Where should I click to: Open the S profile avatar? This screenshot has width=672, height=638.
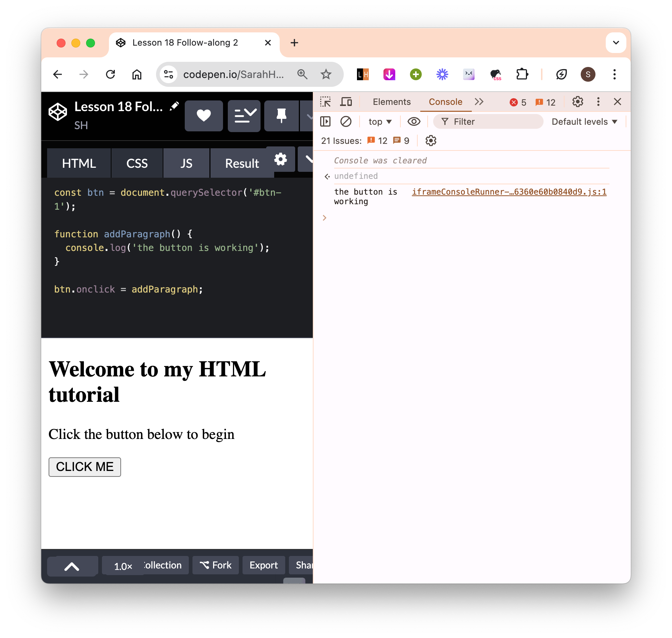point(588,74)
